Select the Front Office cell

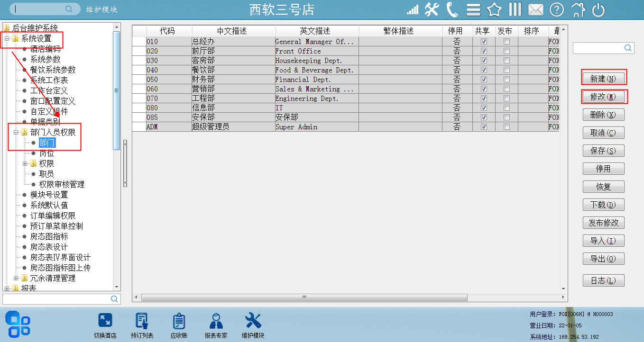tap(317, 51)
